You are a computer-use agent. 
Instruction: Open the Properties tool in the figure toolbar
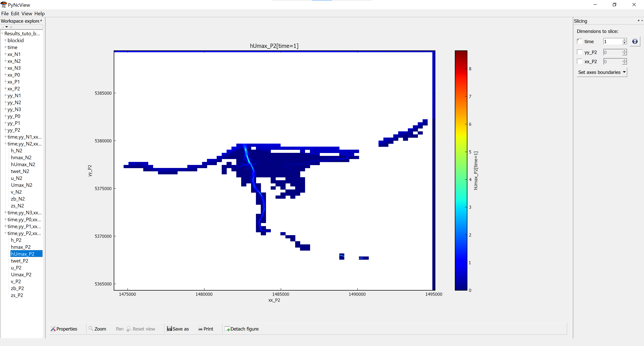pos(64,329)
